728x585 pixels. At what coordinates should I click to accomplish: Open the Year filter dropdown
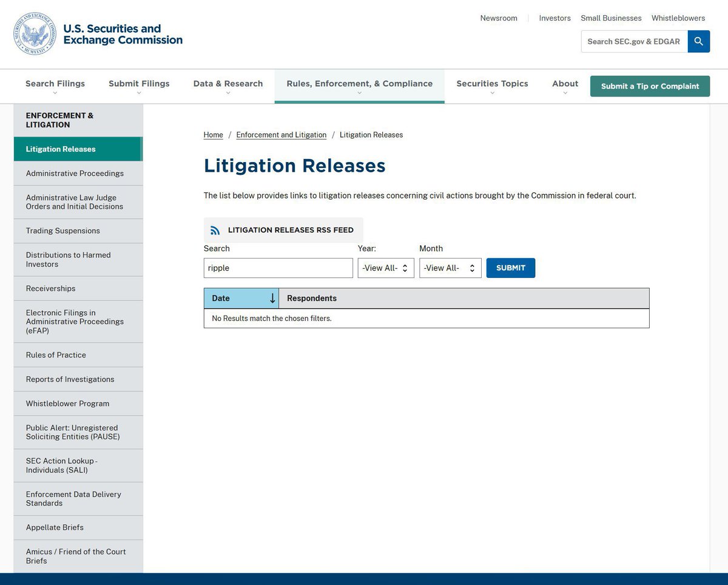coord(386,268)
